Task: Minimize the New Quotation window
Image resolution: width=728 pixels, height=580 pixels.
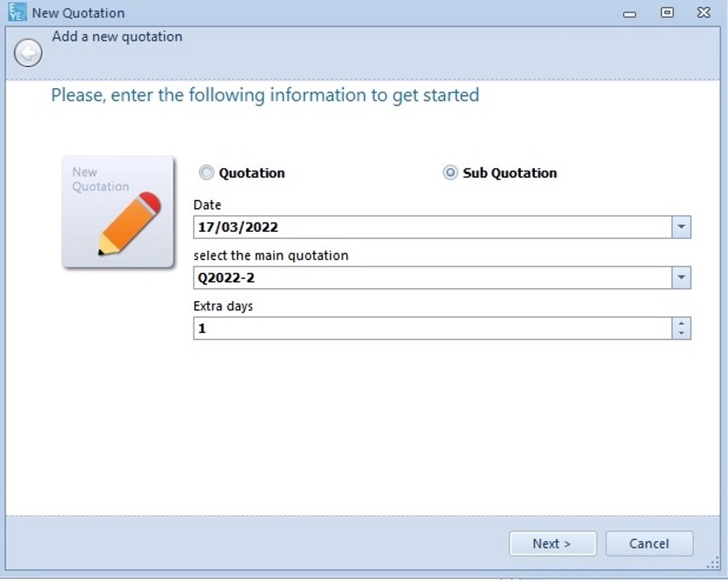Action: click(x=630, y=14)
